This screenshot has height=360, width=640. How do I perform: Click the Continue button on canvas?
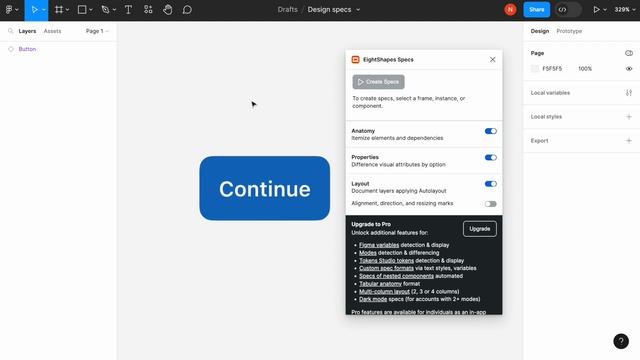click(264, 188)
